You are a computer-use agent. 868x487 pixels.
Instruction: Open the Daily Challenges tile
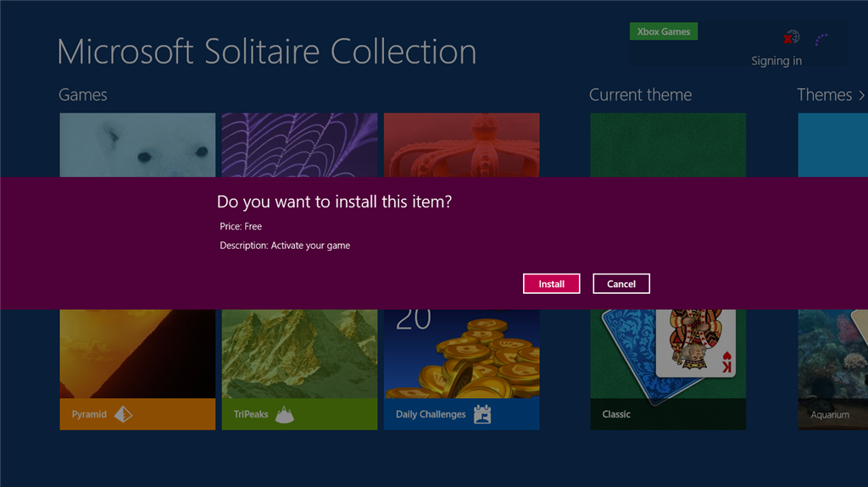(462, 369)
